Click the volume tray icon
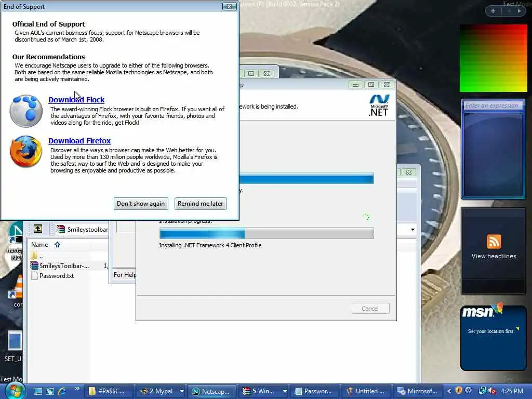This screenshot has width=532, height=399. click(x=491, y=391)
